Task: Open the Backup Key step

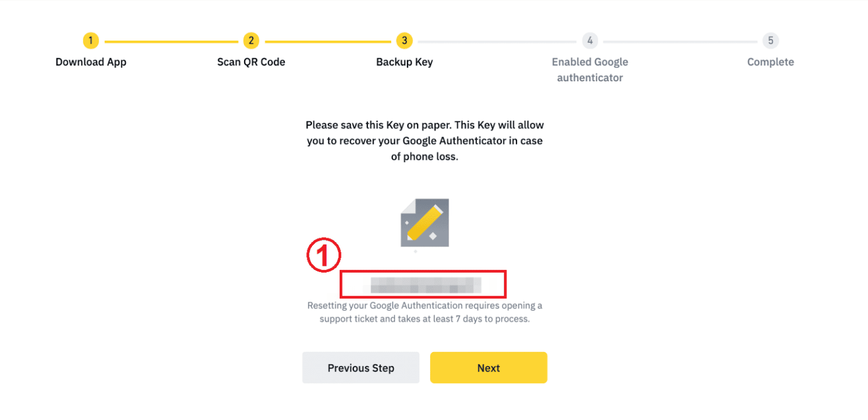Action: click(x=405, y=62)
